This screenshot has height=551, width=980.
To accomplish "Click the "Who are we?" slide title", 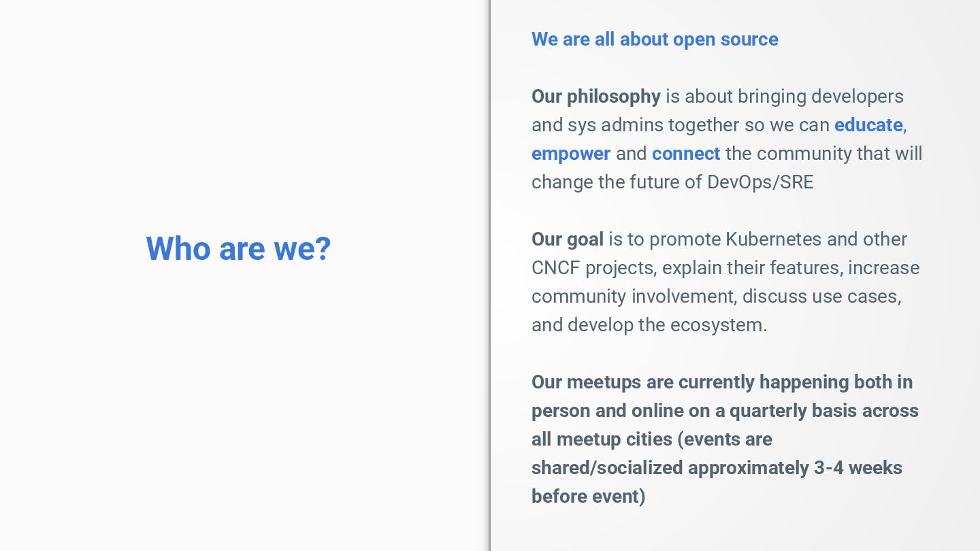I will click(x=238, y=248).
